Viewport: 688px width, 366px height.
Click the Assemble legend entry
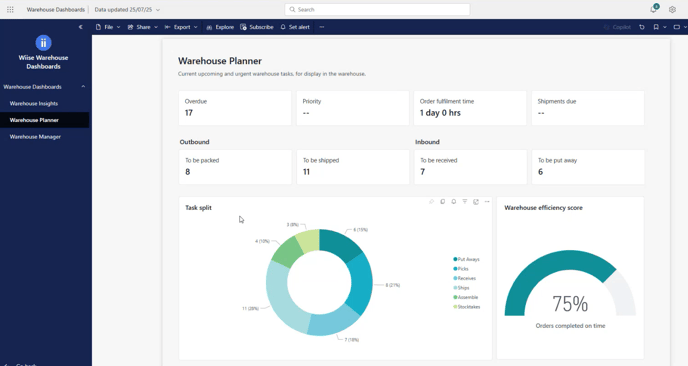click(x=466, y=297)
